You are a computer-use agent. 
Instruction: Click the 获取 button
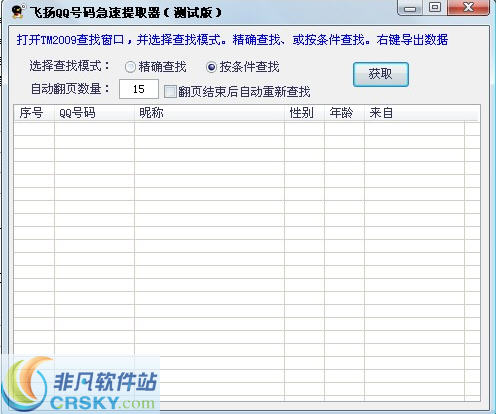tap(381, 74)
